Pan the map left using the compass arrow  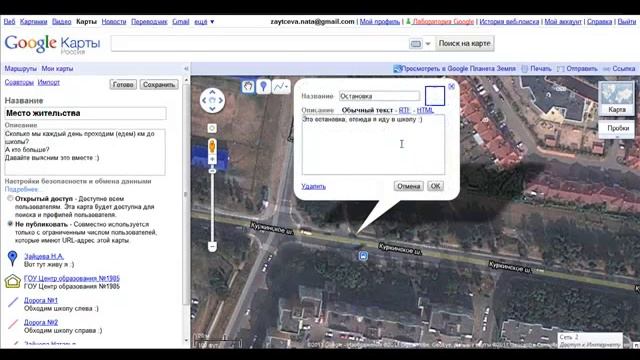point(204,100)
